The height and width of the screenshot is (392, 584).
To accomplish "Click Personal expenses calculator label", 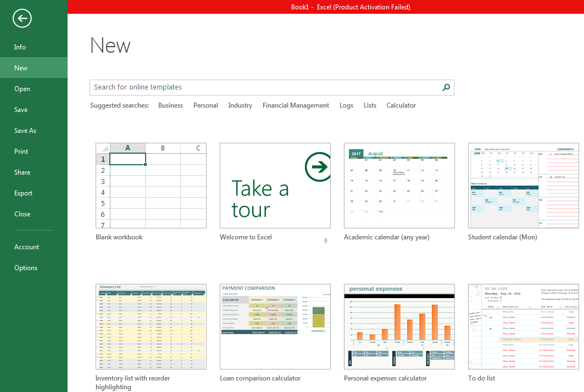I will [386, 378].
